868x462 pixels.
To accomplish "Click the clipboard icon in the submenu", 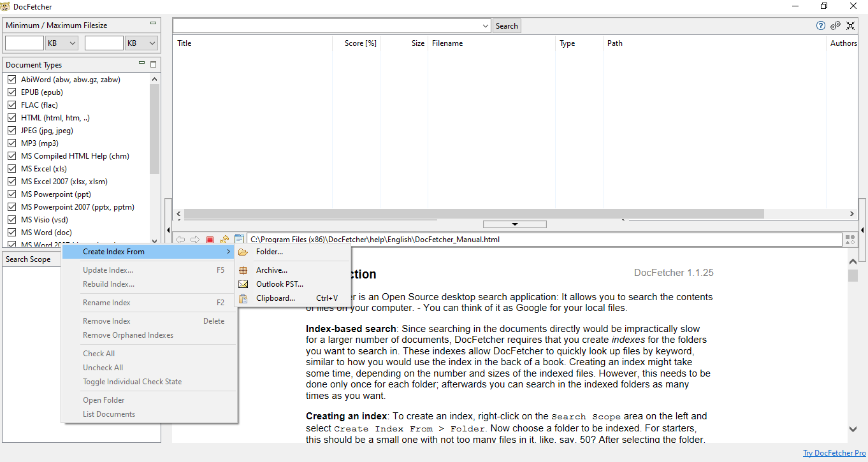I will coord(243,298).
